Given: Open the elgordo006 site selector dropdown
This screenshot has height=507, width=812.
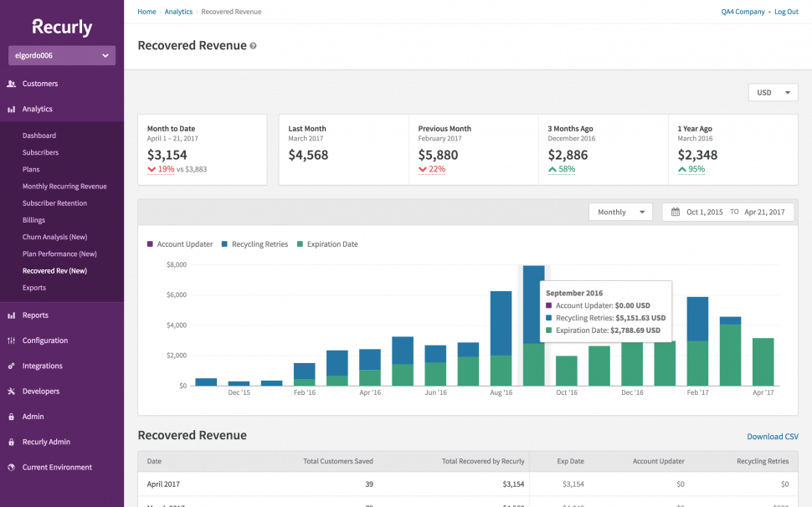Looking at the screenshot, I should point(62,56).
